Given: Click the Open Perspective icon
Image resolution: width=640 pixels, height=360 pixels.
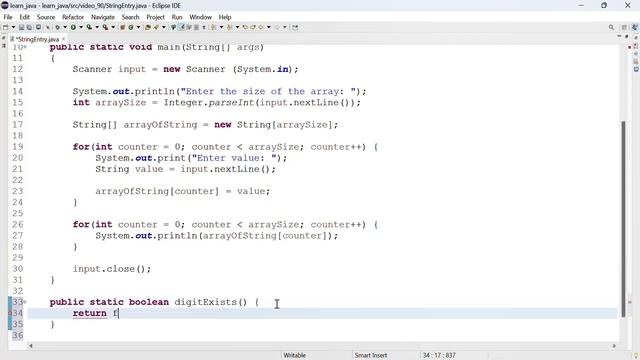Looking at the screenshot, I should 624,27.
